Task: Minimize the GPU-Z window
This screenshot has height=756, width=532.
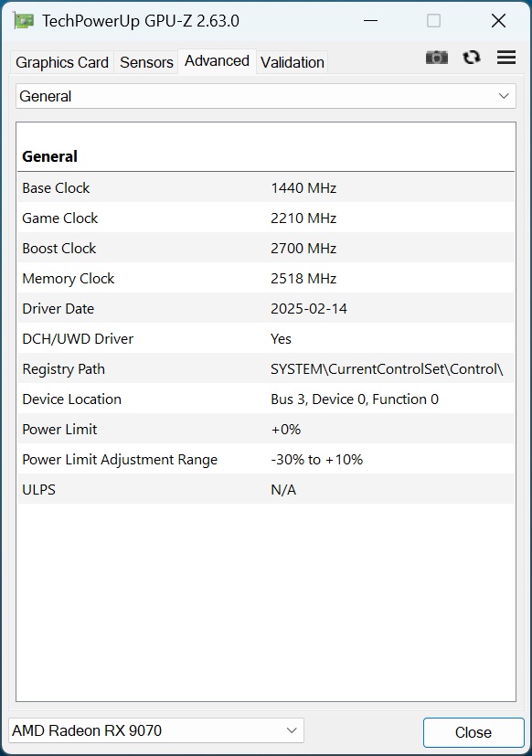Action: coord(370,21)
